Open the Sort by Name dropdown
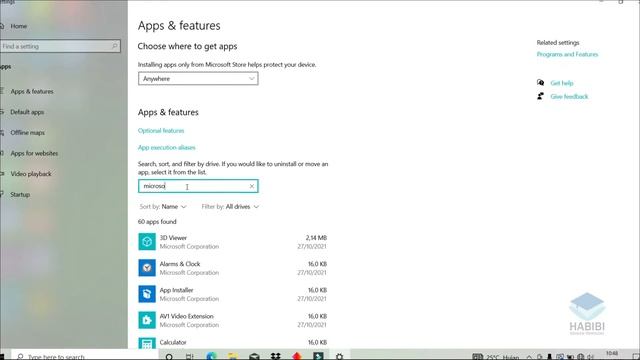The height and width of the screenshot is (360, 640). click(x=163, y=207)
